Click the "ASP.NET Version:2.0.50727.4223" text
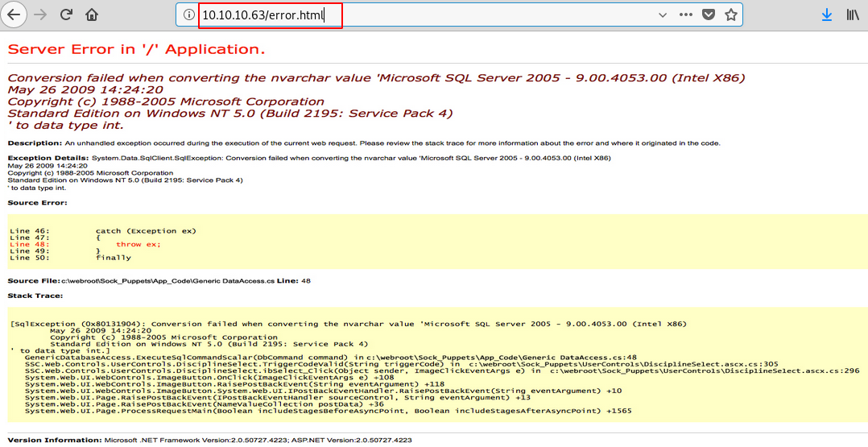 coord(352,440)
